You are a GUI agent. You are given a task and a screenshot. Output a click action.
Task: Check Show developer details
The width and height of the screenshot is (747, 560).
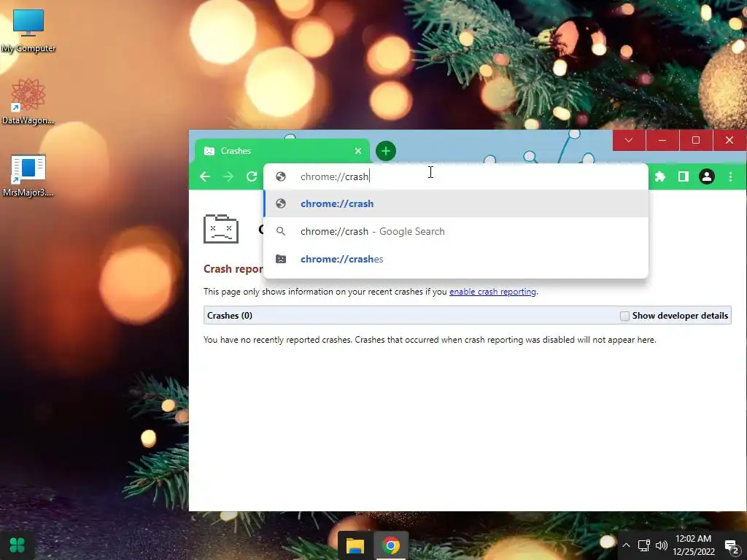tap(624, 316)
